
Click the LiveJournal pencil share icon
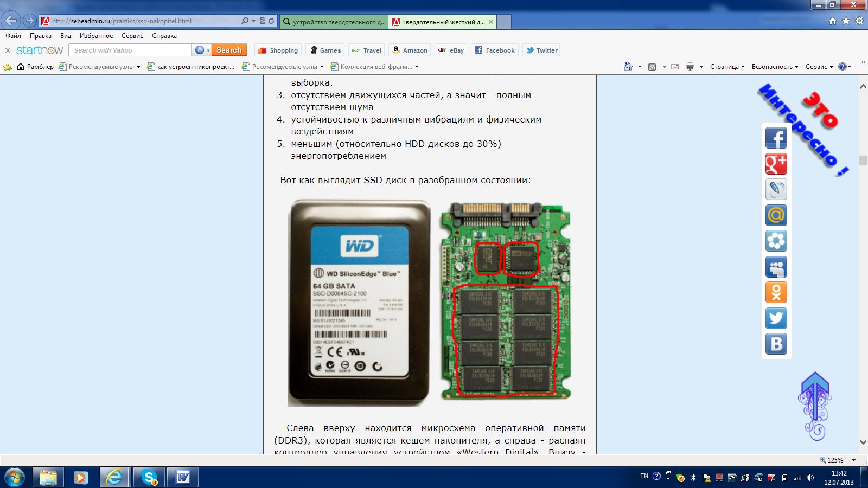[x=776, y=189]
